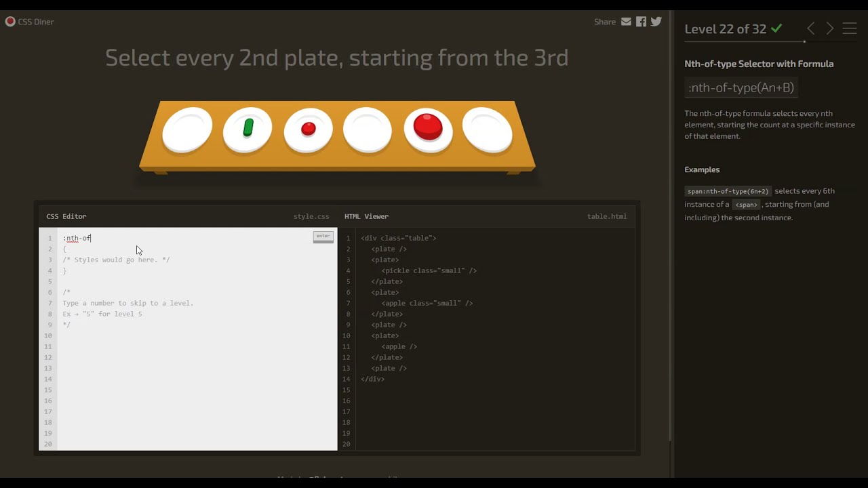868x488 pixels.
Task: Click the <apple /> HTML line
Action: pyautogui.click(x=399, y=346)
